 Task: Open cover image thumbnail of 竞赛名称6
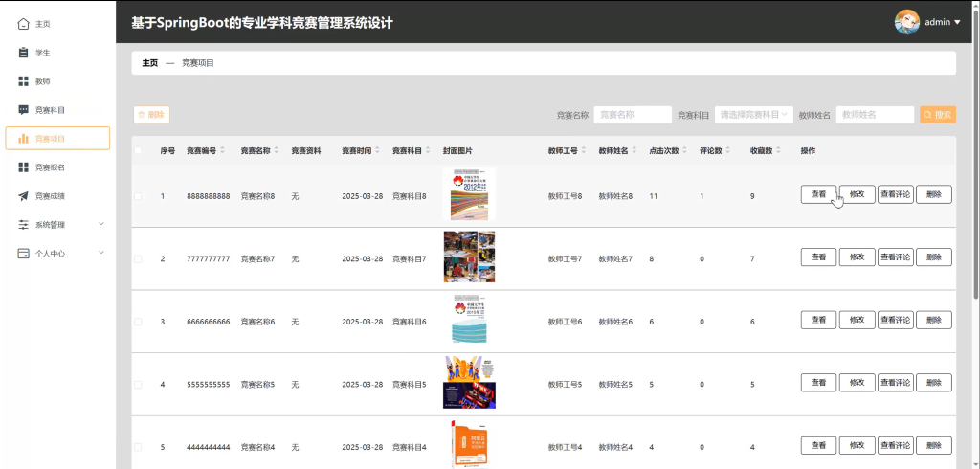tap(469, 320)
